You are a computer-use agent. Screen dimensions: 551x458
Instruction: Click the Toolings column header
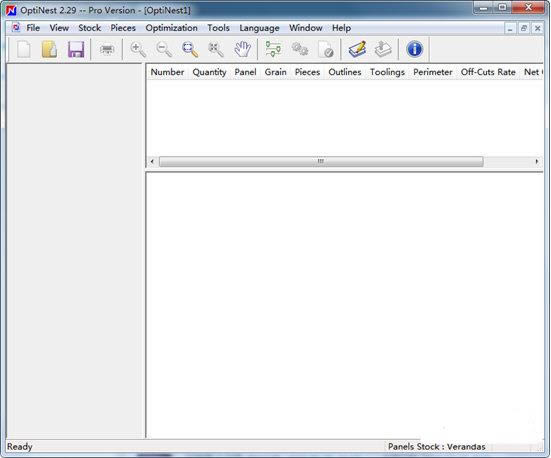(387, 72)
